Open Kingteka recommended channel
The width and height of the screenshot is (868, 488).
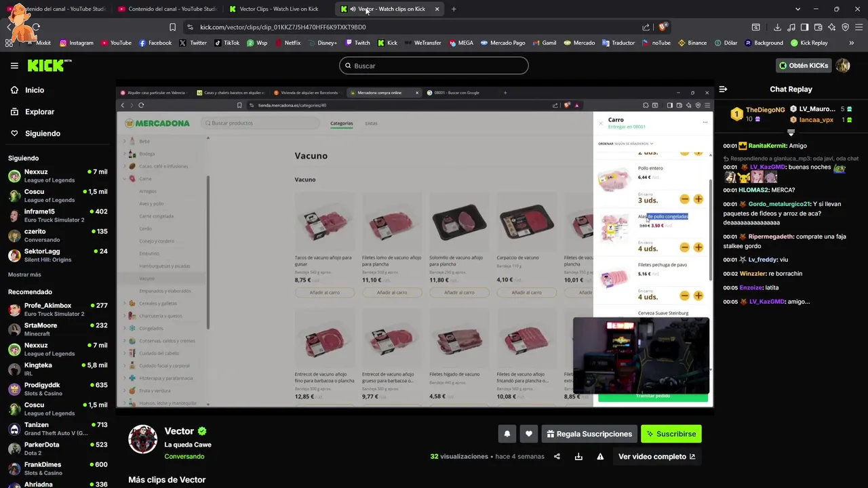point(58,369)
